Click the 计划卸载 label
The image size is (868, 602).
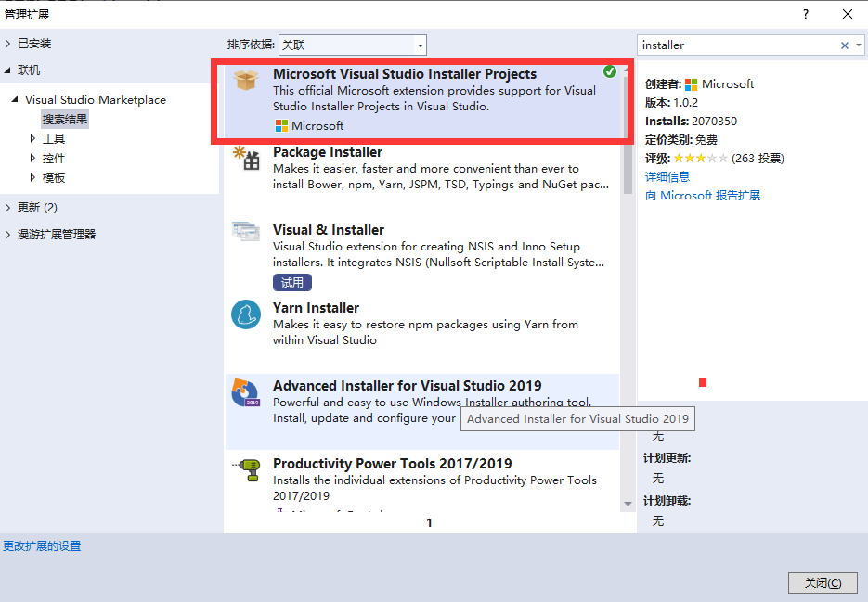click(x=667, y=501)
